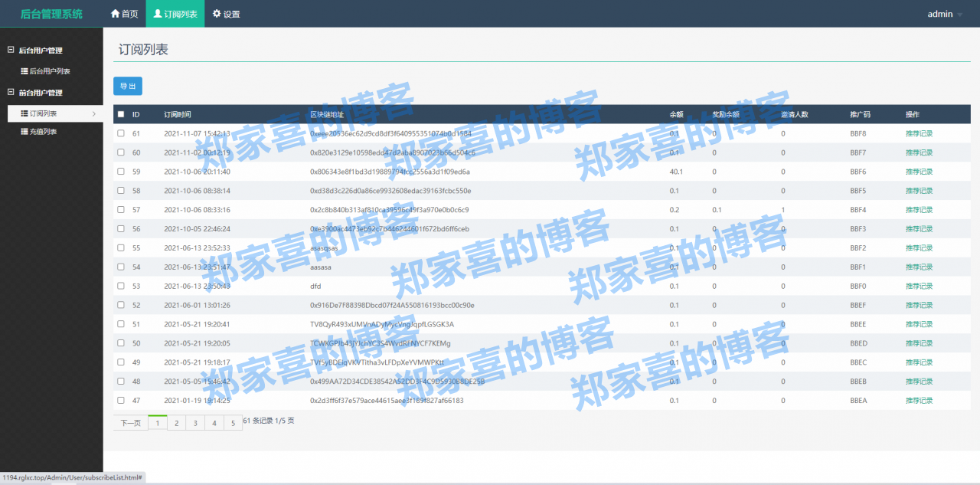Screen dimensions: 980x485
Task: Click the chevron arrow on sidebar 订阅列表
Action: tap(93, 113)
